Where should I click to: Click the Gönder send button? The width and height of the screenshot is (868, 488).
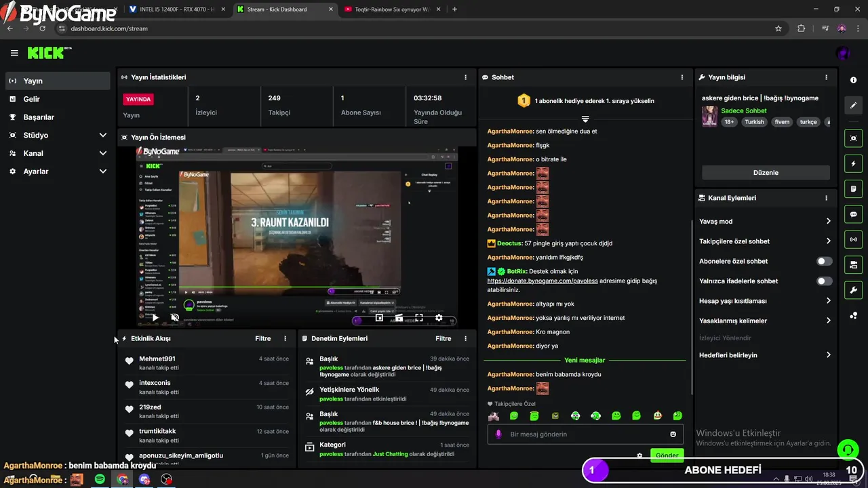click(x=666, y=455)
